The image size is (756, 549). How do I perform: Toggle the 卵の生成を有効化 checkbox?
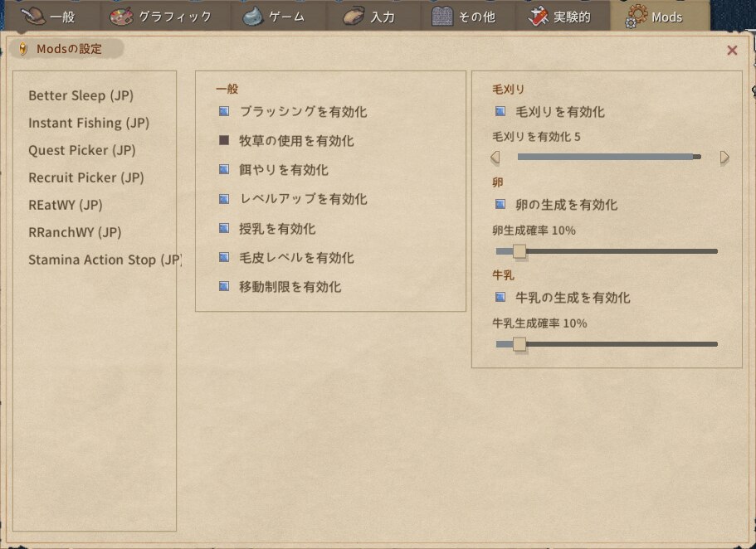pyautogui.click(x=500, y=204)
